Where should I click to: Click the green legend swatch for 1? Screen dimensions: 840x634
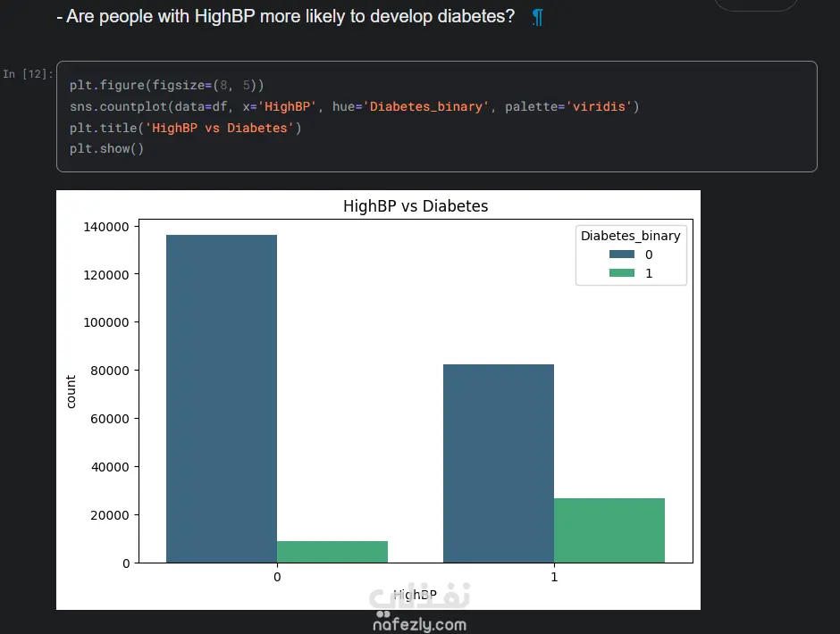click(621, 273)
